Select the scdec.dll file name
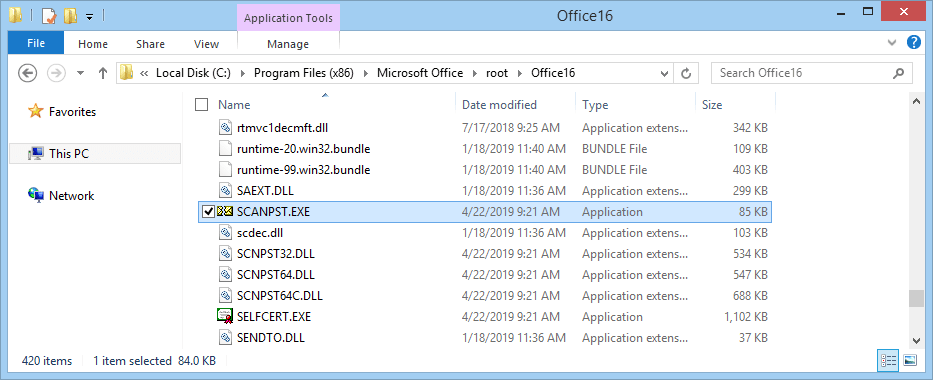The height and width of the screenshot is (381, 934). point(259,232)
